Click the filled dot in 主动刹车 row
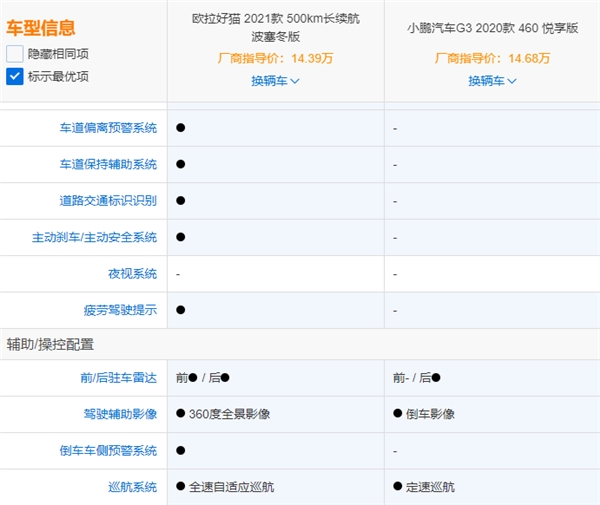The image size is (600, 505). (181, 237)
